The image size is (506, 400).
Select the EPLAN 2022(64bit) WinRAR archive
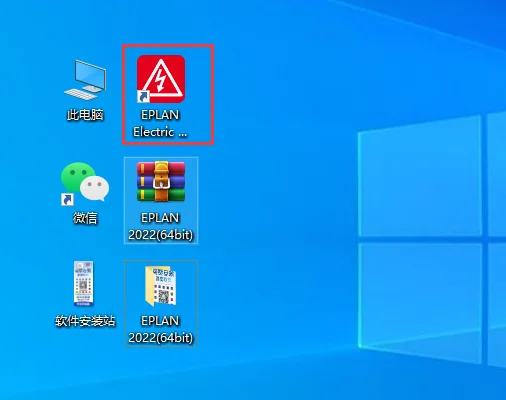(161, 182)
